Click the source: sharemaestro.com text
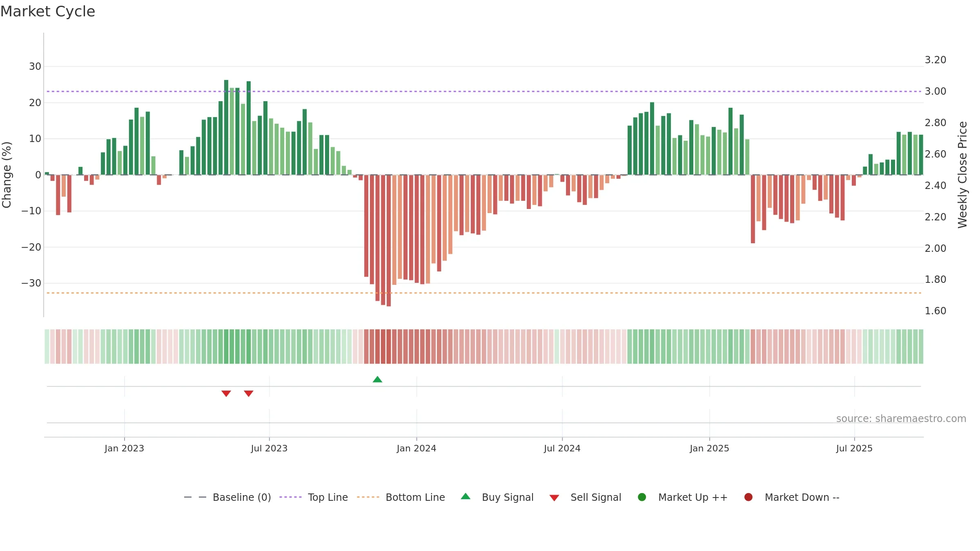This screenshot has height=551, width=980. (x=901, y=419)
